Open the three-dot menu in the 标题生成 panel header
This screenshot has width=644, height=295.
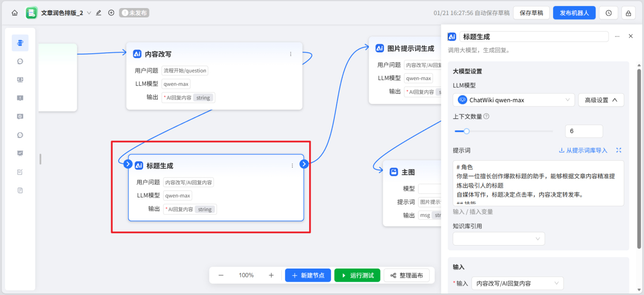pos(617,36)
